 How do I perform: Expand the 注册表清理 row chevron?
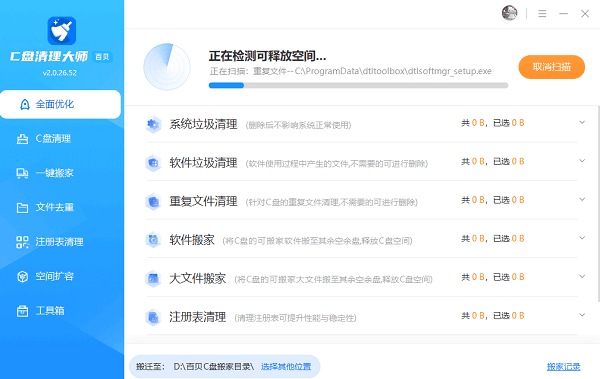582,315
